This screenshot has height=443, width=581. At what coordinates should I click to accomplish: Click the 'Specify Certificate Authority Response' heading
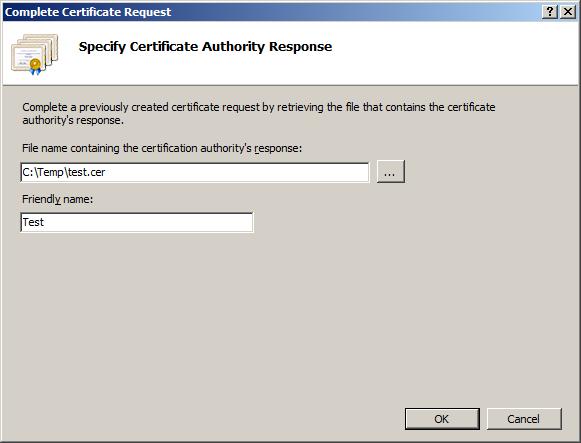click(205, 47)
